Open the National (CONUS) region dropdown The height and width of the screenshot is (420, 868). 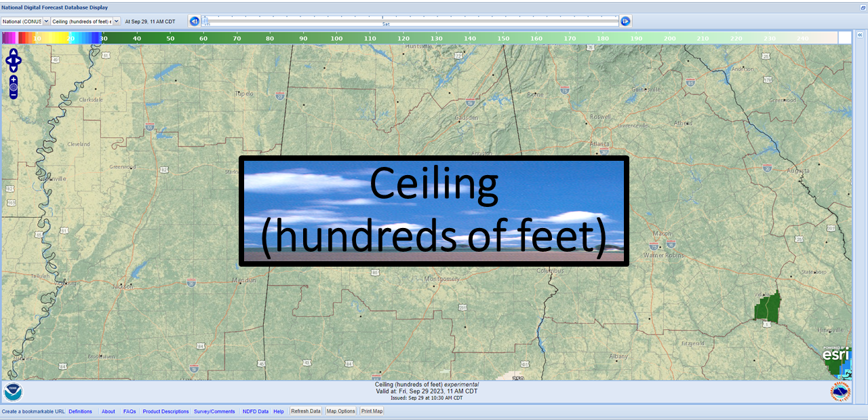pyautogui.click(x=25, y=22)
